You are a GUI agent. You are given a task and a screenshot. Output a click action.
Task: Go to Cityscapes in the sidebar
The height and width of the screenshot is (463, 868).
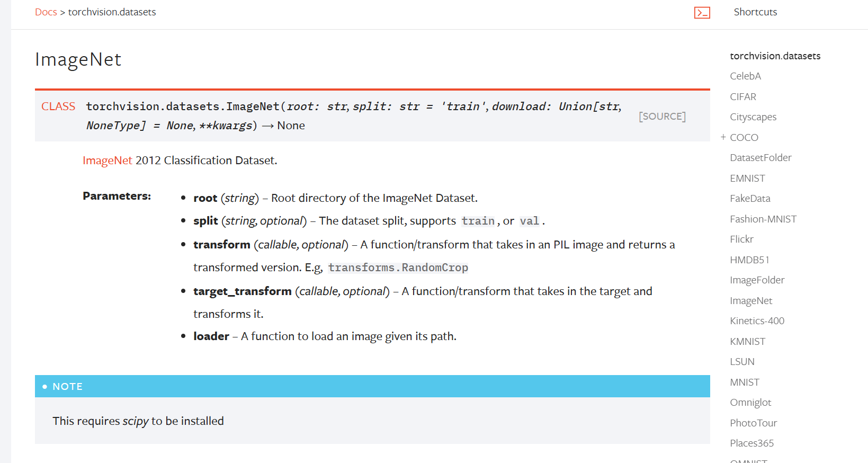753,117
